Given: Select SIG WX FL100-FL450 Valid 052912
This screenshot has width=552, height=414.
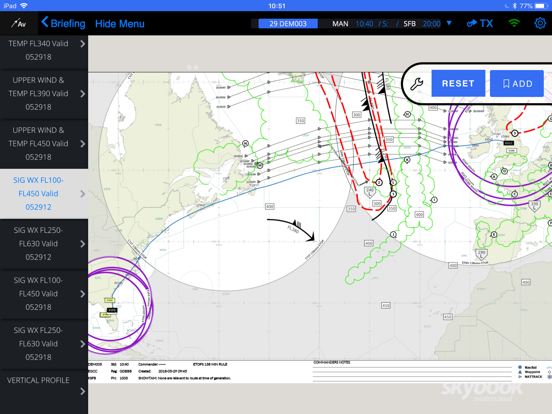Looking at the screenshot, I should (x=44, y=194).
